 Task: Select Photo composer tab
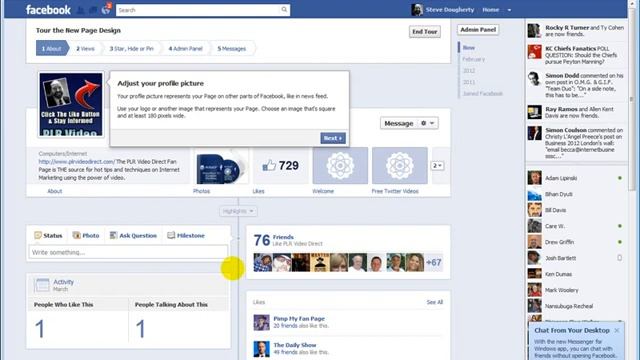tap(86, 236)
